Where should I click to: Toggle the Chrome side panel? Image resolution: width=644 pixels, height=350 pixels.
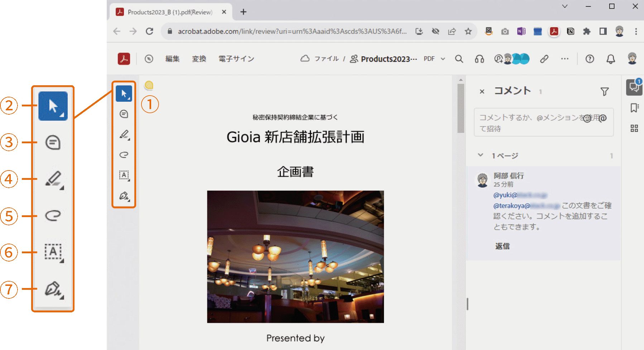[603, 32]
